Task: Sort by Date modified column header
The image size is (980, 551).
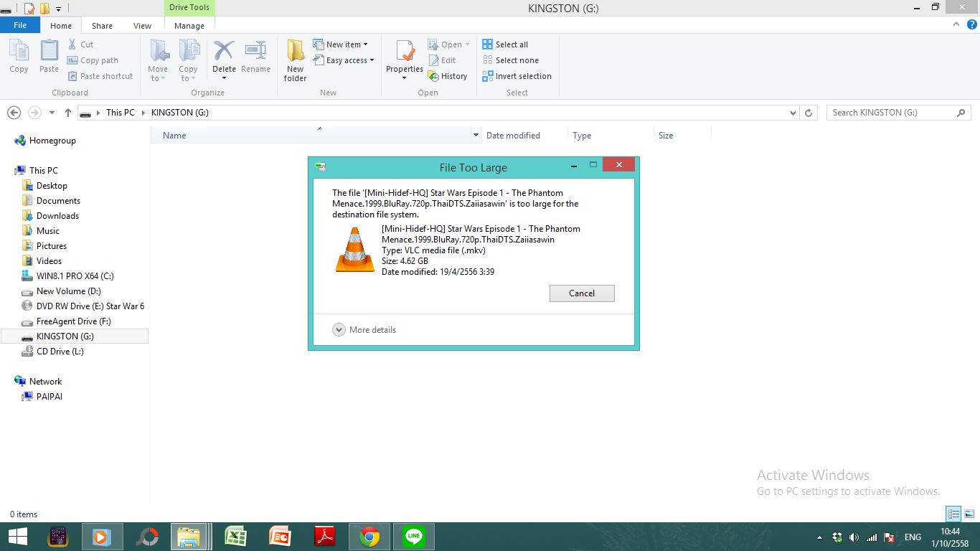Action: click(x=524, y=135)
